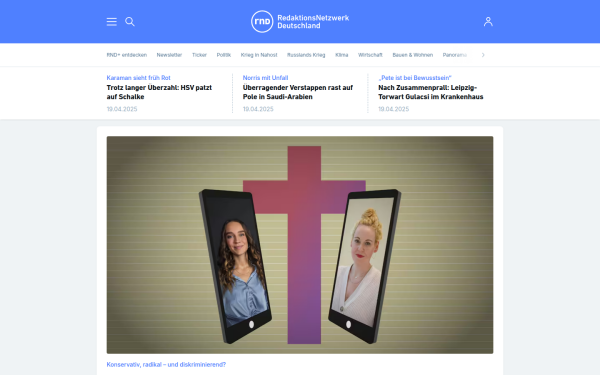Click the 19.04.2025 date under the Gulacsi article
The height and width of the screenshot is (375, 600).
(x=393, y=109)
